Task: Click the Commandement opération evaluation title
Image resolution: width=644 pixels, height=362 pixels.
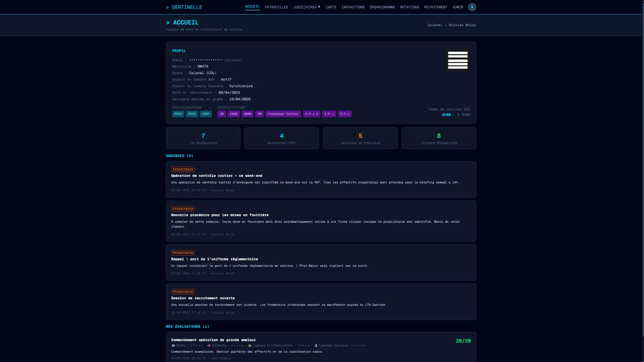Action: pos(213,340)
